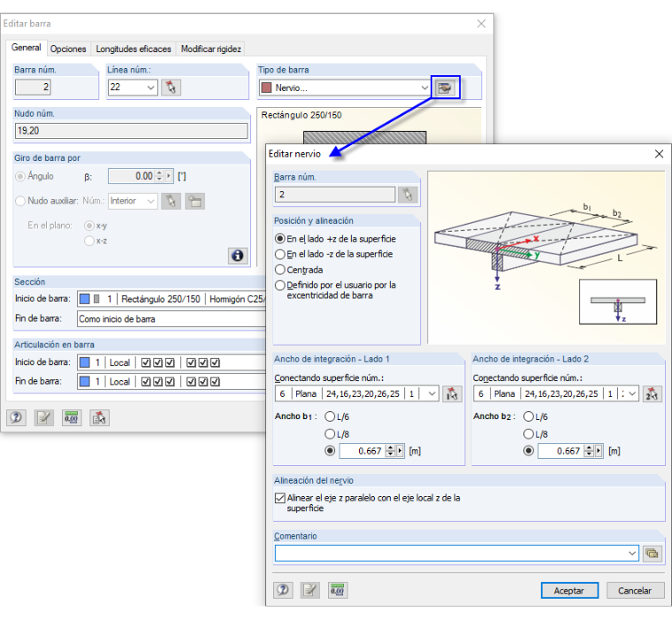
Task: Close the Editar nervio dialog
Action: pos(659,154)
